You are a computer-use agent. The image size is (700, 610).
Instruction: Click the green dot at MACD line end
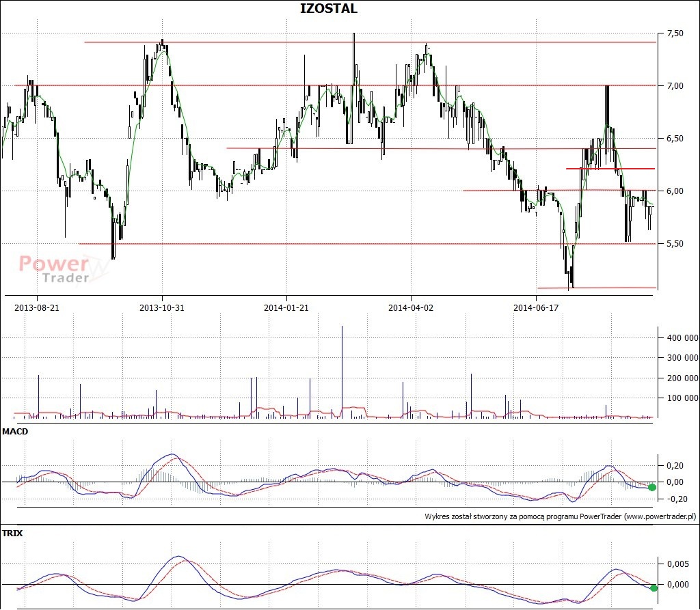click(652, 487)
